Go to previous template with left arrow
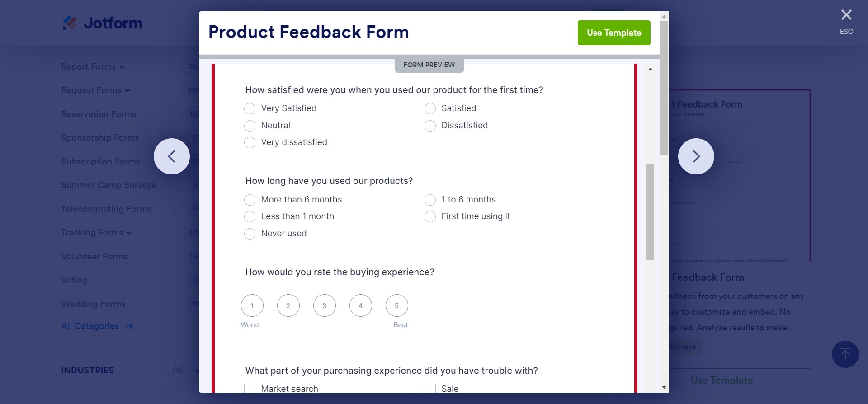 pos(172,156)
